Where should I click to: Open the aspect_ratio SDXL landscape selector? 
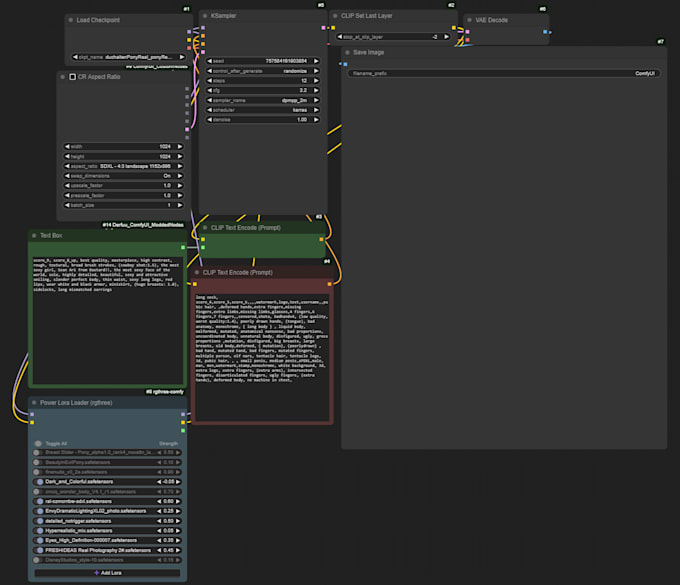click(x=124, y=166)
